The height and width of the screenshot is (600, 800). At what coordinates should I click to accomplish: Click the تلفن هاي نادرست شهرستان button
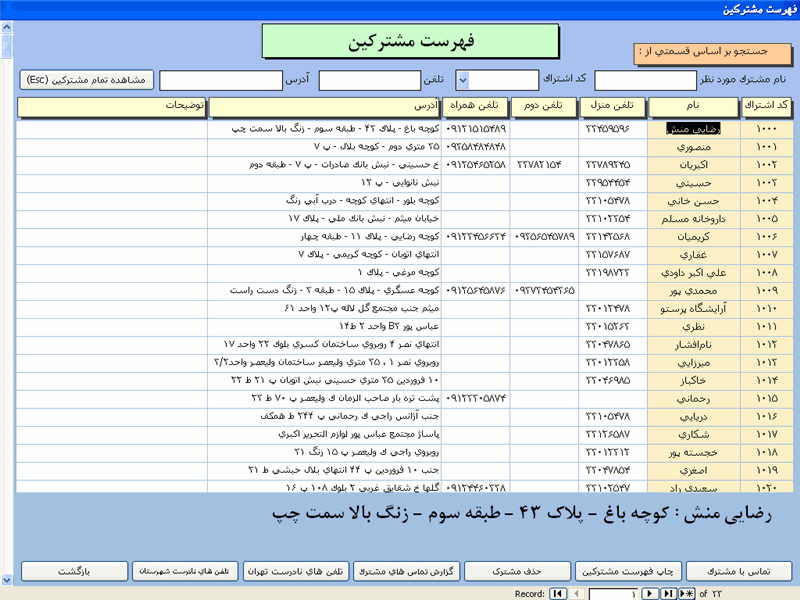click(184, 571)
